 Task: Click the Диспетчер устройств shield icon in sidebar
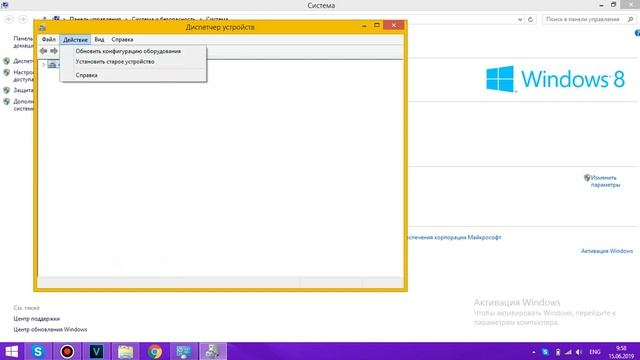coord(7,61)
